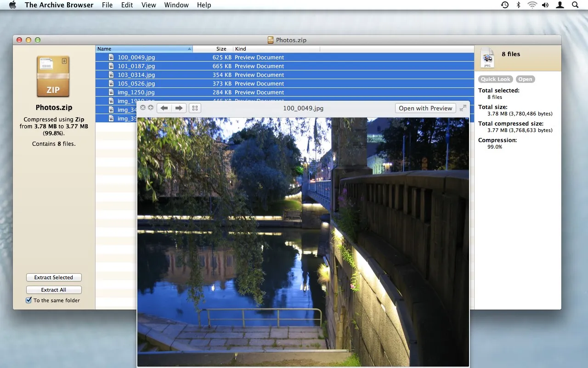Open Spotlight search from the menu bar

575,5
